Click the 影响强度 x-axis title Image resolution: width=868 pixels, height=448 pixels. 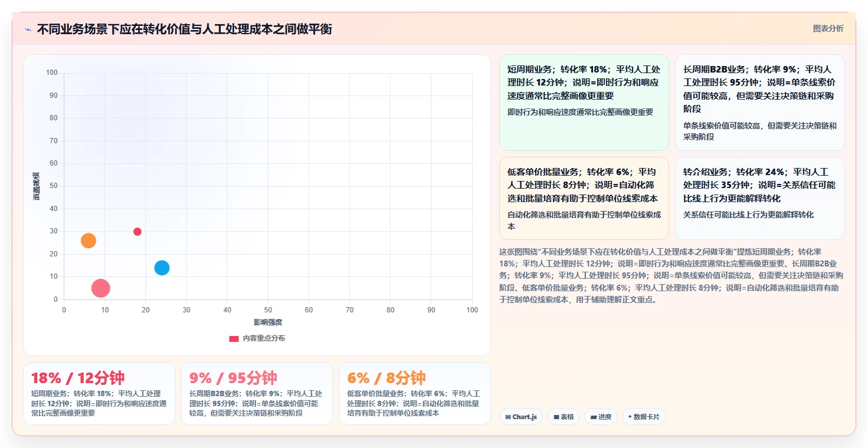pyautogui.click(x=268, y=322)
